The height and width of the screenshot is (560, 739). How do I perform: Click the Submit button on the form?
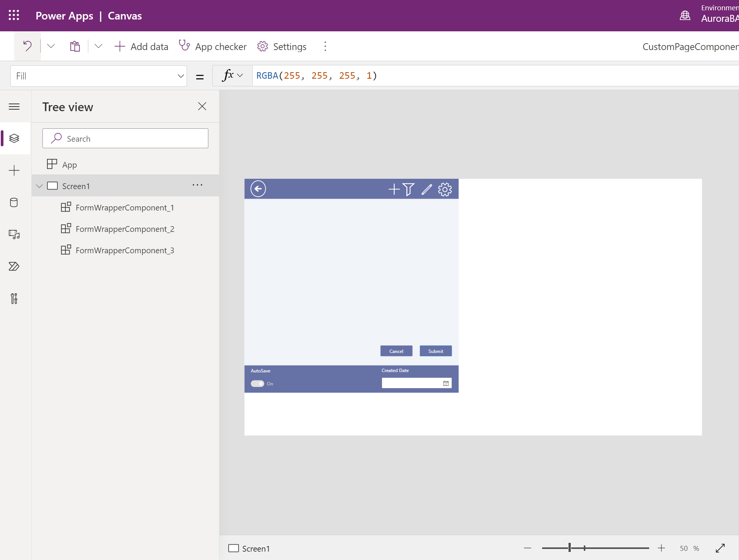[436, 351]
